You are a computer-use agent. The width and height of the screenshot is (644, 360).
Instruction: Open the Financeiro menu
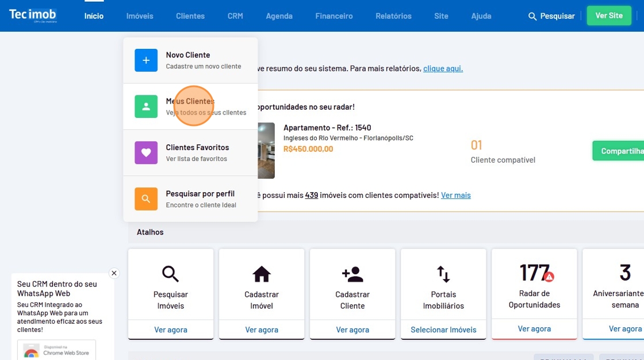(334, 16)
